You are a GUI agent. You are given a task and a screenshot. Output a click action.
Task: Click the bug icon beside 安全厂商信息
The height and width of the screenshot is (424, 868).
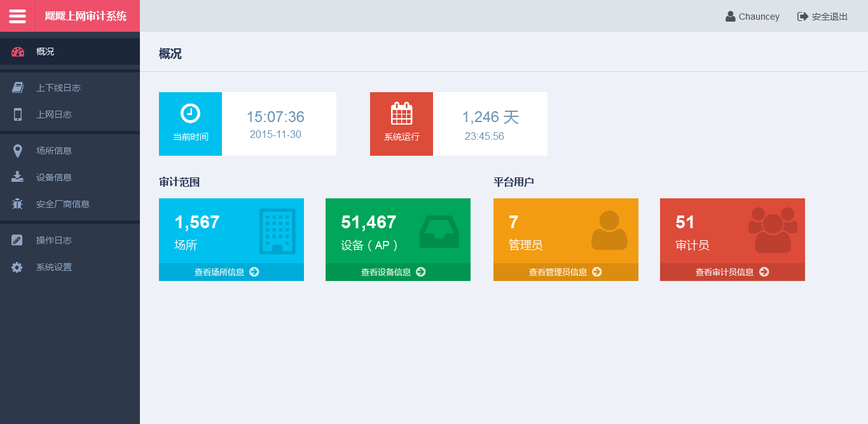18,204
